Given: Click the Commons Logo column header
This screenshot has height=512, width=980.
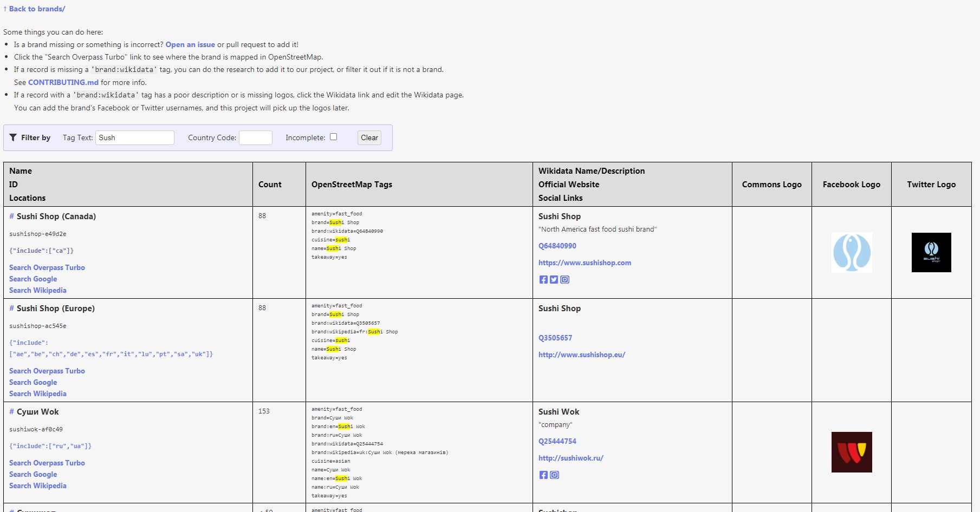Looking at the screenshot, I should pyautogui.click(x=771, y=184).
